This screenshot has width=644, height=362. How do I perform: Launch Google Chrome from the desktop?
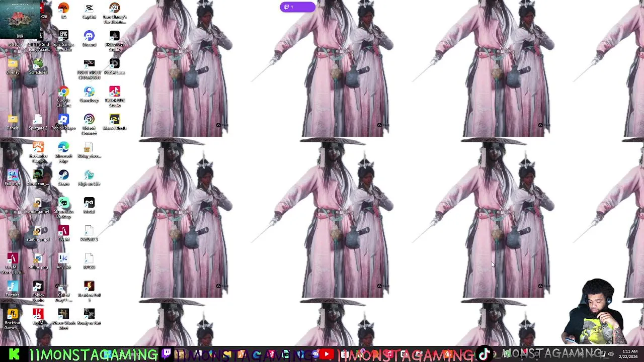tap(63, 97)
